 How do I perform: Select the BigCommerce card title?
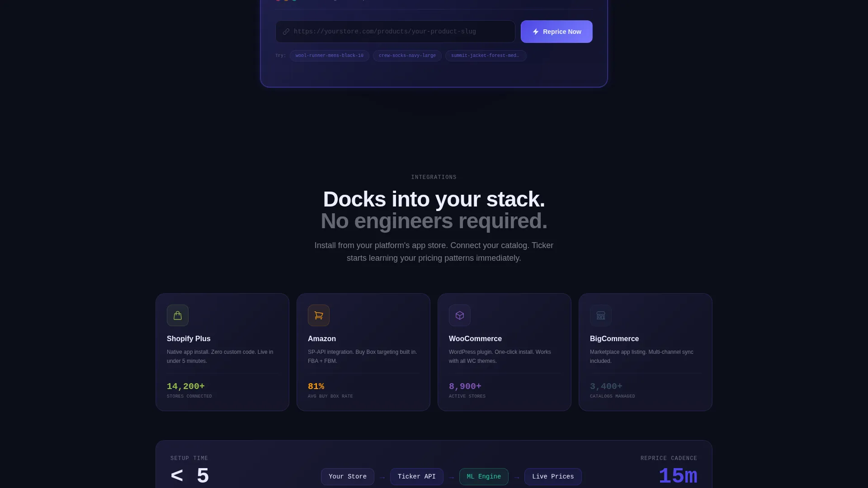point(614,339)
